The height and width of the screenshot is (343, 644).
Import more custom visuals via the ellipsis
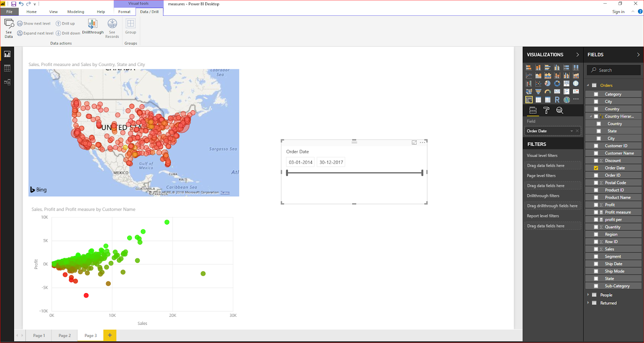click(x=576, y=99)
